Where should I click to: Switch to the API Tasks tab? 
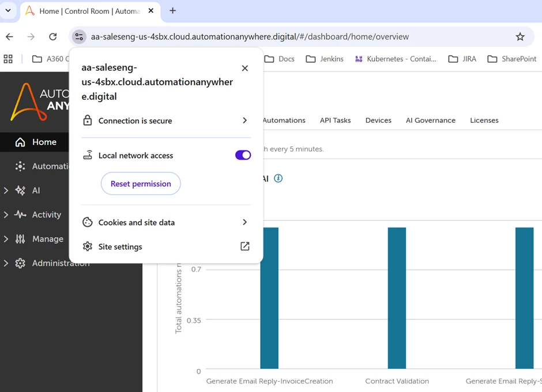(x=335, y=120)
